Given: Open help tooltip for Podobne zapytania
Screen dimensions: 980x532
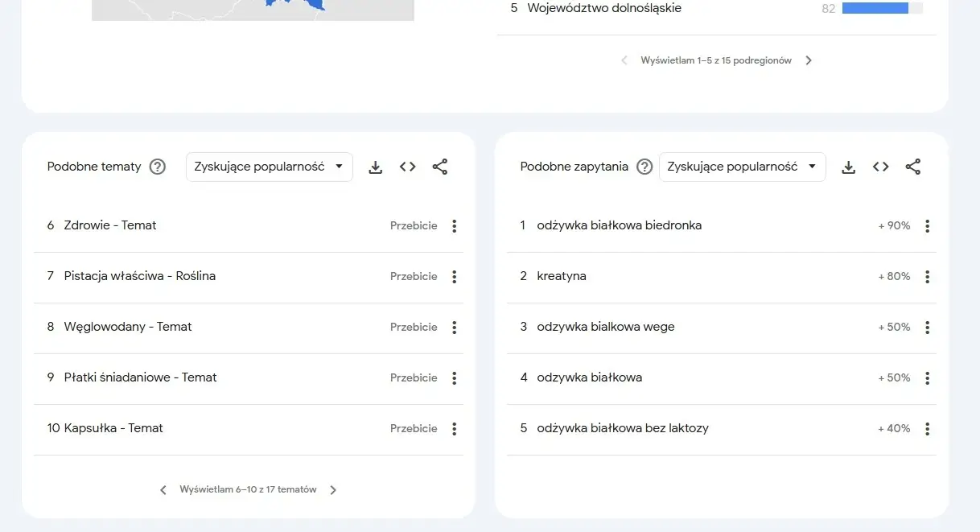Looking at the screenshot, I should [x=644, y=167].
